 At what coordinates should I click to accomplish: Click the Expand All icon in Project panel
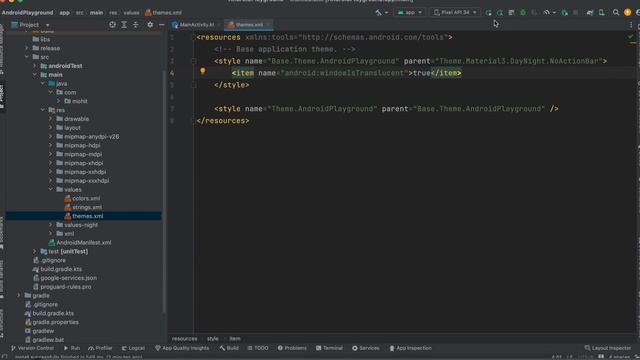click(124, 25)
